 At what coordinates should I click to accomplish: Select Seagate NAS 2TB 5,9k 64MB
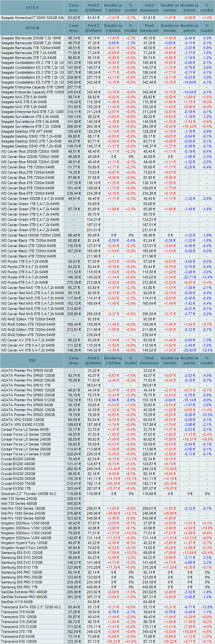tap(24, 97)
